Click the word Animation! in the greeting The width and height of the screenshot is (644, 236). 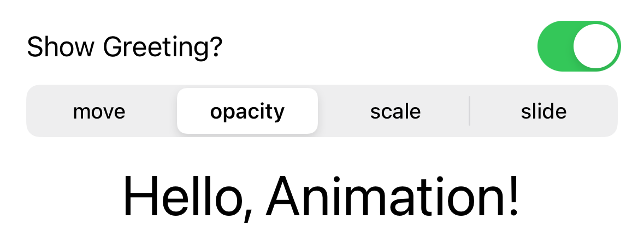392,197
